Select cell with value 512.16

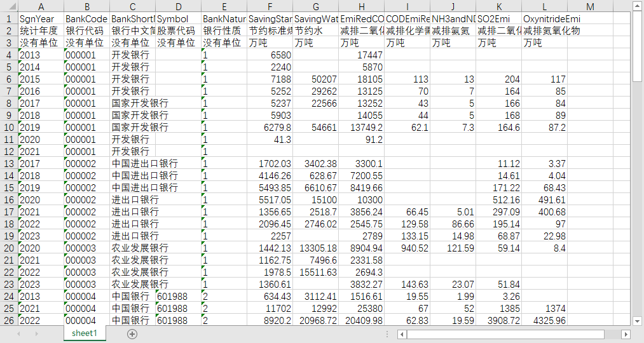point(499,200)
